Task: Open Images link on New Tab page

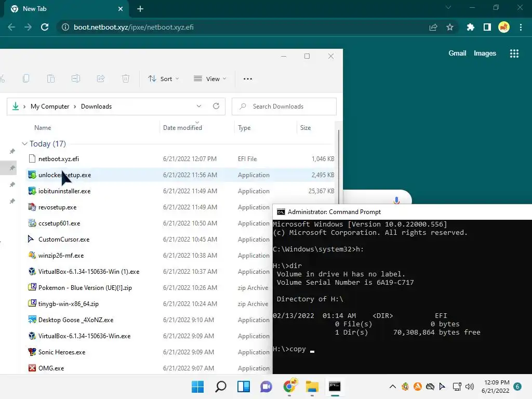Action: (485, 54)
